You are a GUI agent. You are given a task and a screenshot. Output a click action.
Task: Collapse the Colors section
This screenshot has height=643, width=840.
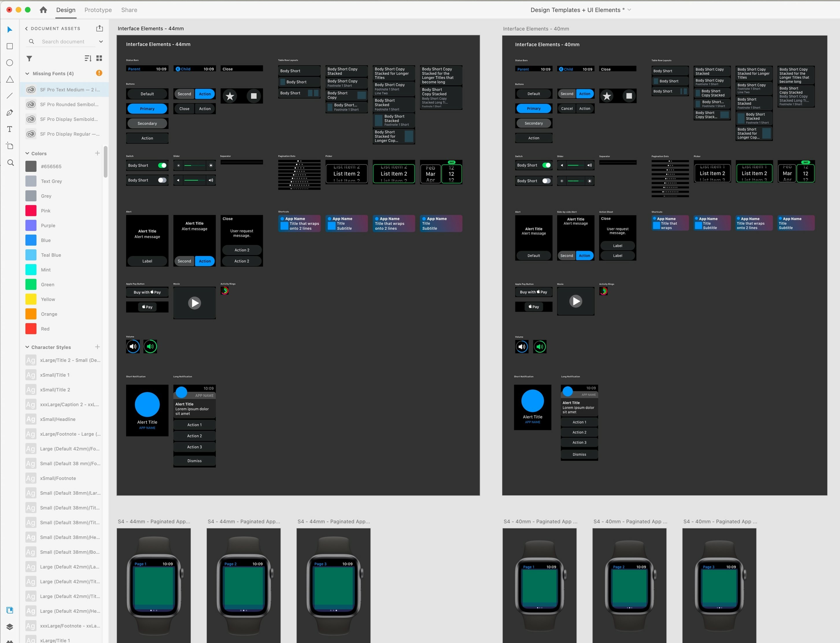click(x=27, y=153)
